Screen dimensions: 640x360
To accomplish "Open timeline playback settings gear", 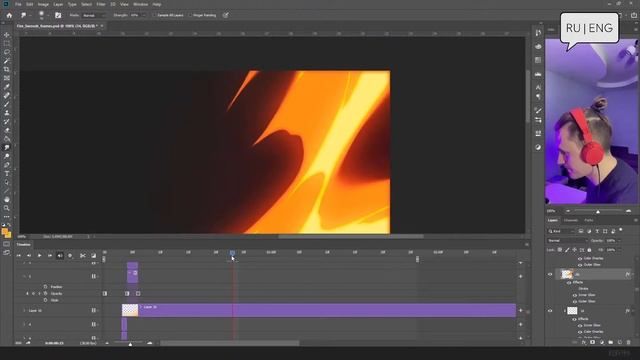I will click(x=70, y=256).
